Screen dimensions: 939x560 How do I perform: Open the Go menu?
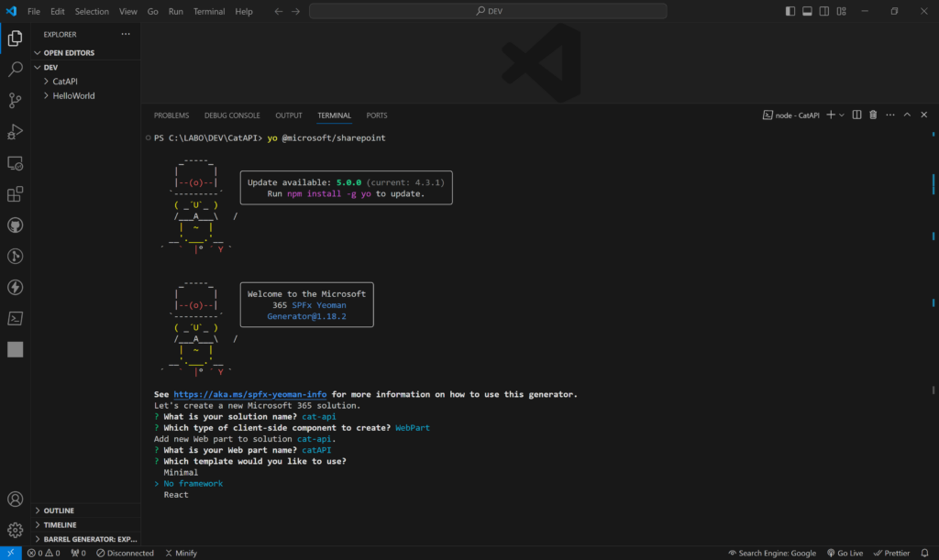[x=153, y=11]
